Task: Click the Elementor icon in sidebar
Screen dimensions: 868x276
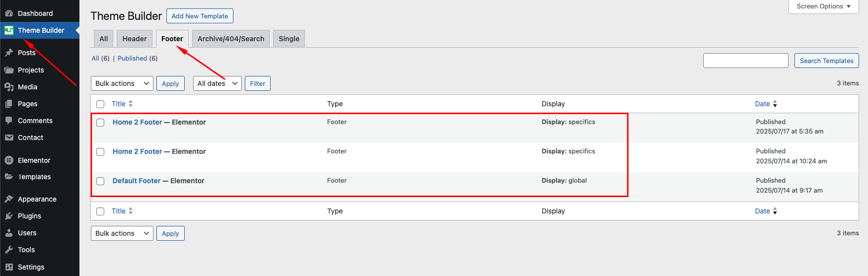Action: click(x=9, y=160)
